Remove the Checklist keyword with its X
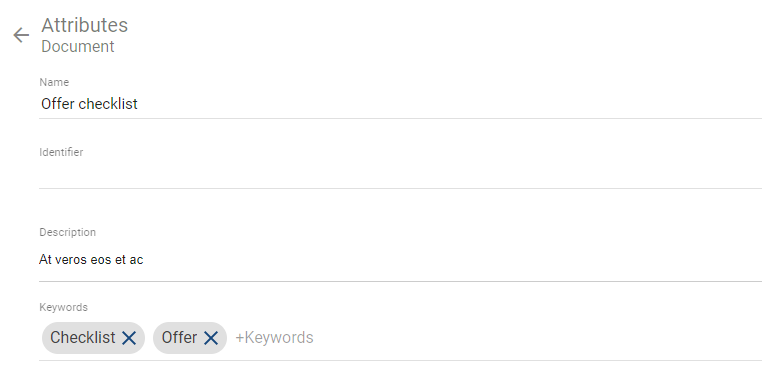The width and height of the screenshot is (775, 374). (x=129, y=338)
